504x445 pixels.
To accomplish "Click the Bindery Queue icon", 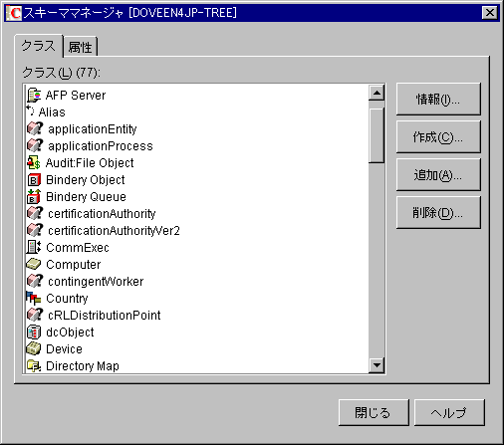I will coord(34,196).
